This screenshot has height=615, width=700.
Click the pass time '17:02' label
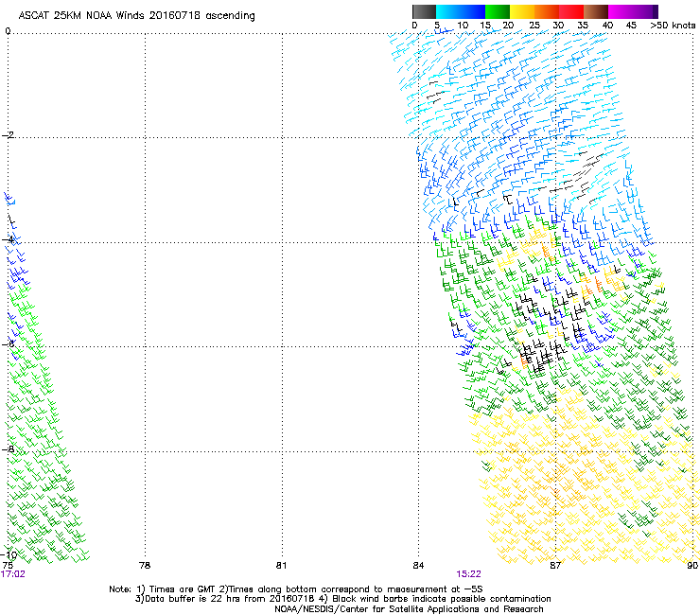coord(13,574)
